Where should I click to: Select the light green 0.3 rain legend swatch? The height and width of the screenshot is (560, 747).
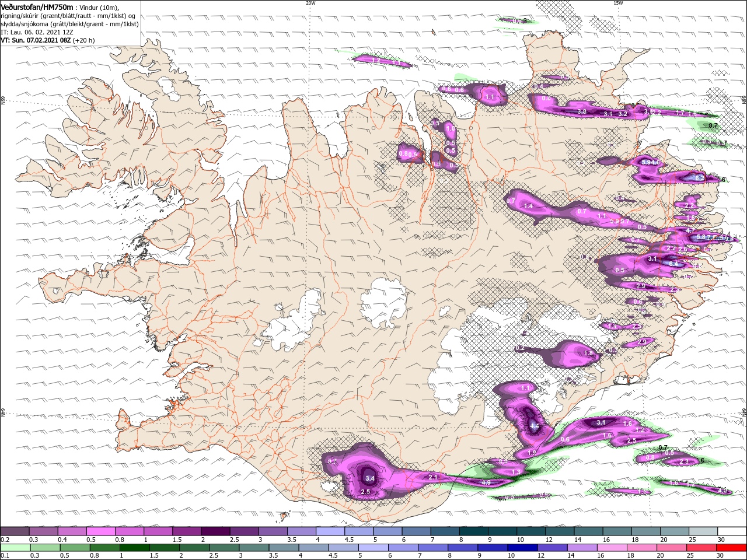(x=46, y=547)
